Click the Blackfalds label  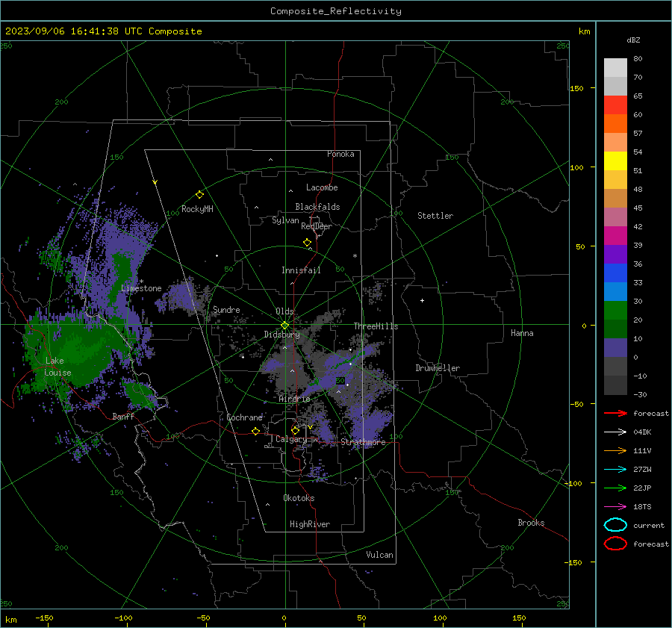317,207
